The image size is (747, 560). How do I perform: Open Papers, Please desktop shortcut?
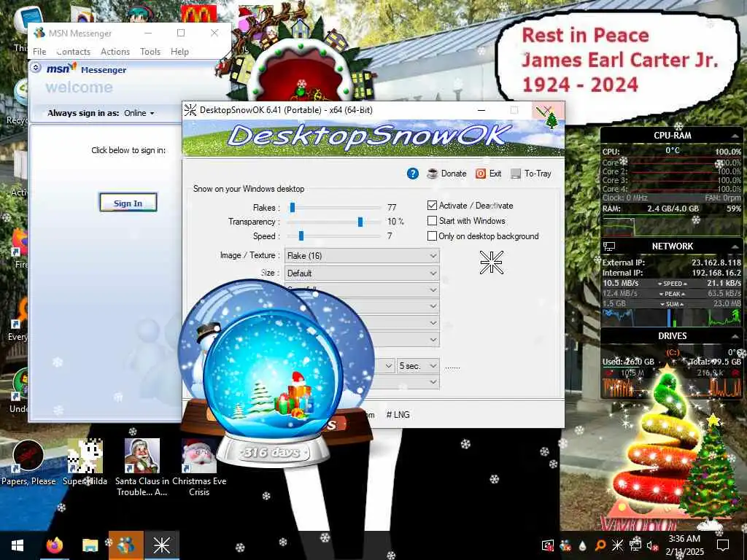(28, 462)
